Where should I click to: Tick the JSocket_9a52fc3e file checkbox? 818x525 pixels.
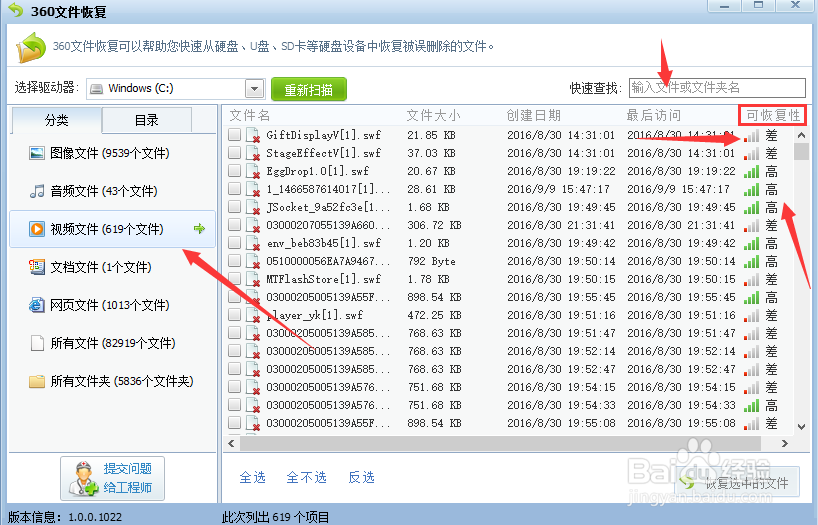pos(234,207)
